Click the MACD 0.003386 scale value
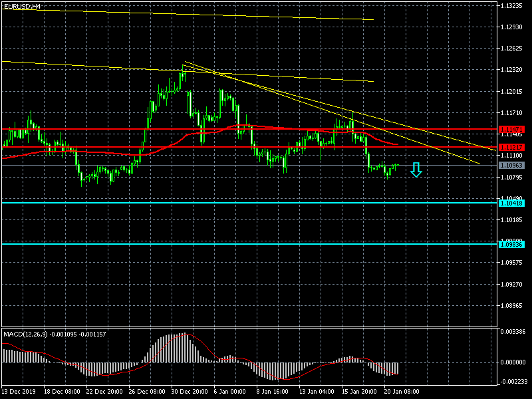532x399 pixels. coord(513,331)
